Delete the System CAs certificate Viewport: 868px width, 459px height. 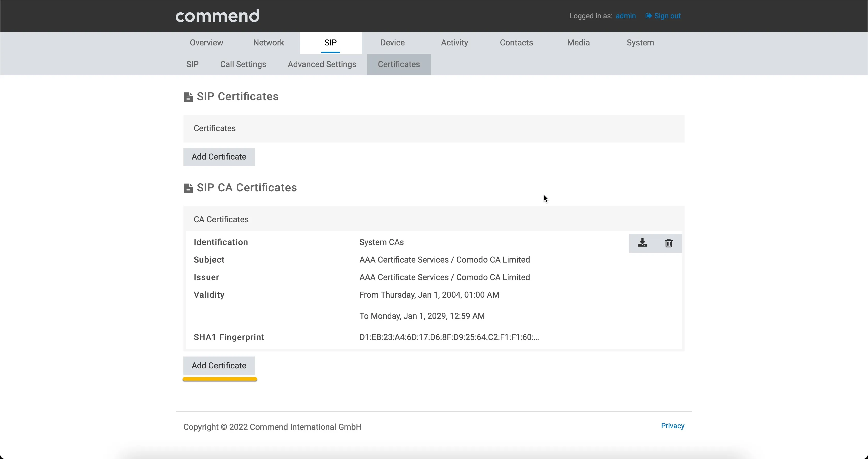click(669, 243)
